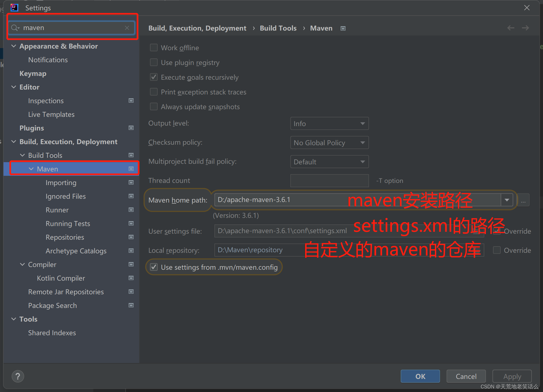This screenshot has width=543, height=392.
Task: Open the help question mark icon
Action: pyautogui.click(x=18, y=376)
